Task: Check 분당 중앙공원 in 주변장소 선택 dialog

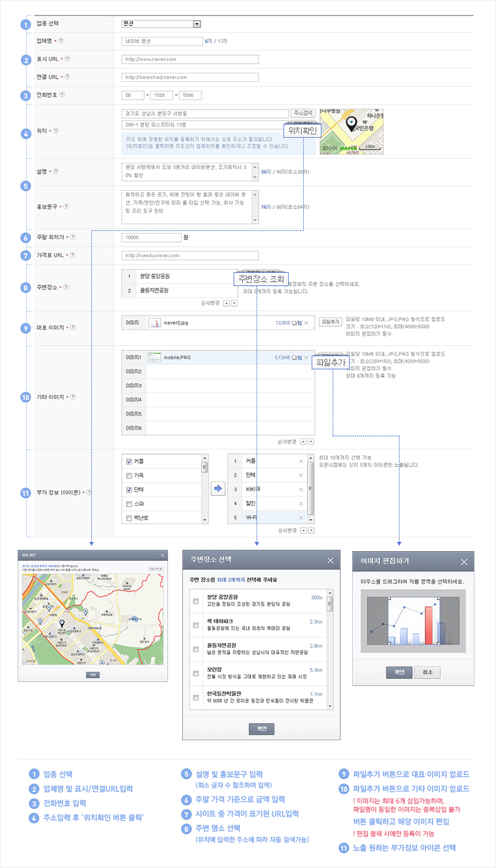Action: tap(196, 601)
